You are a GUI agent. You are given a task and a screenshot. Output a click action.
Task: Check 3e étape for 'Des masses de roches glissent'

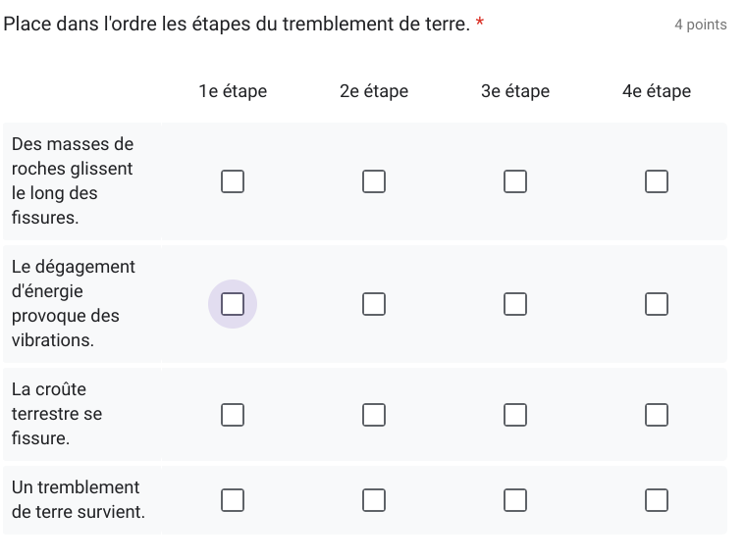tap(515, 181)
